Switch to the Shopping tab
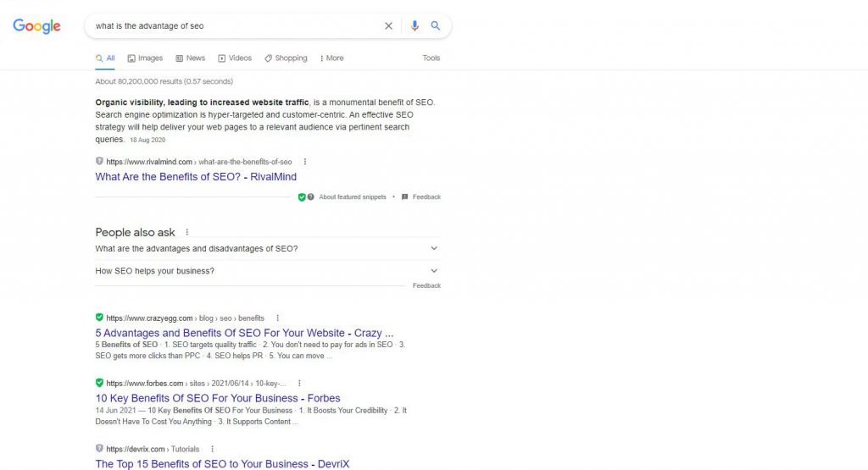Image resolution: width=868 pixels, height=470 pixels. point(286,58)
